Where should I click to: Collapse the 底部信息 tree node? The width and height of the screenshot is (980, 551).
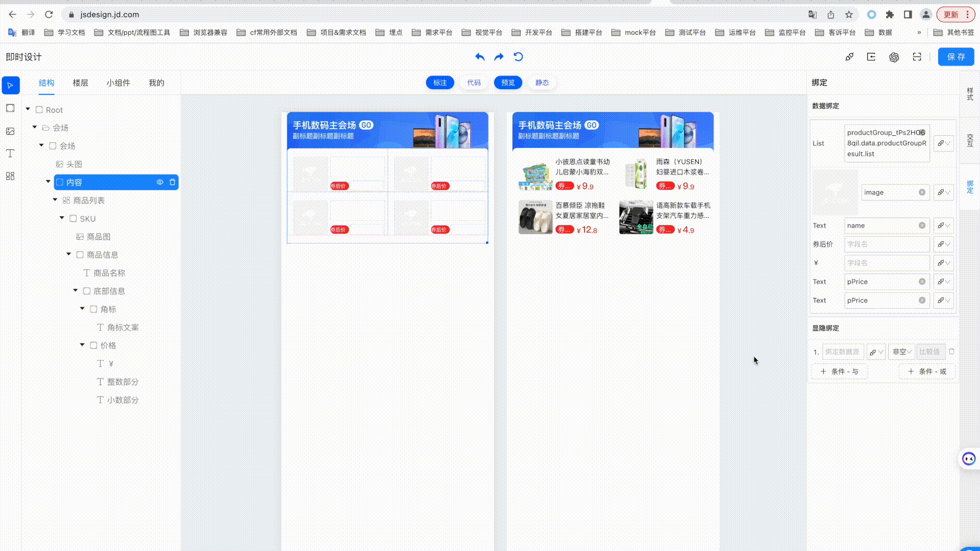[x=76, y=290]
